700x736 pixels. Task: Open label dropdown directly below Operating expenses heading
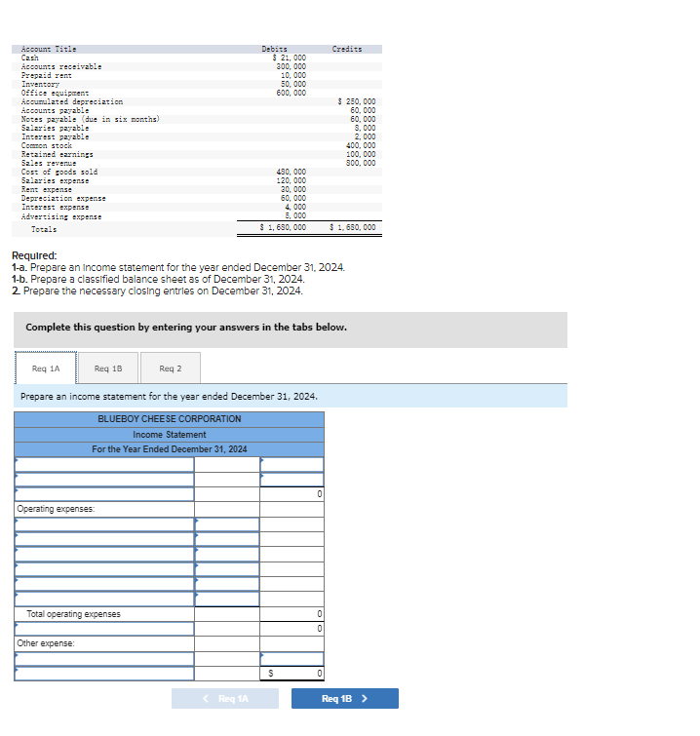(104, 524)
